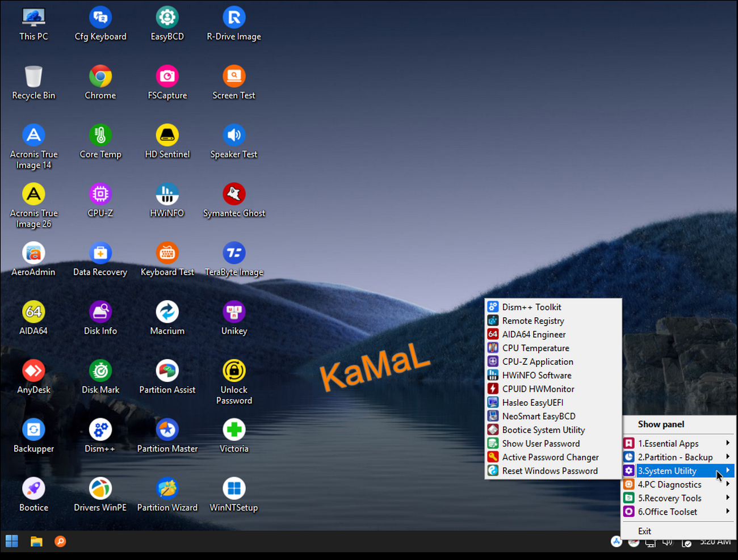Launch Unikey desktop icon

coord(234,318)
